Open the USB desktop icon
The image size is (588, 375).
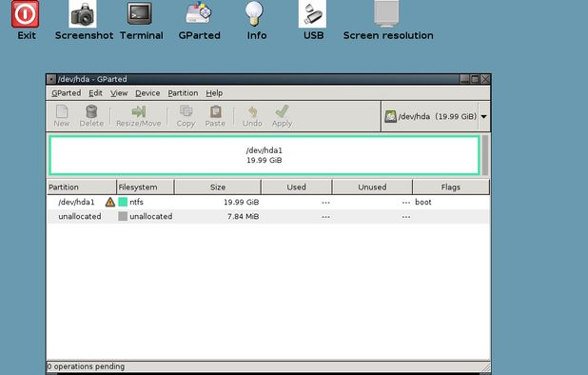(312, 14)
